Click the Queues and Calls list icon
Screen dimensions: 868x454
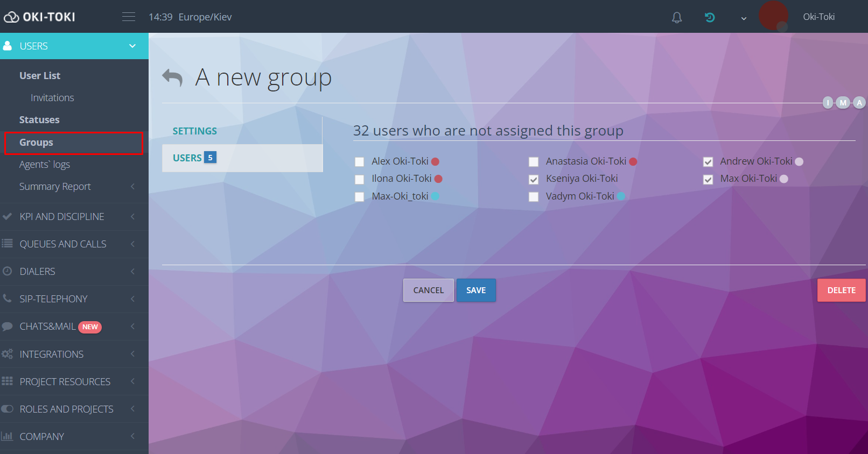[x=8, y=244]
